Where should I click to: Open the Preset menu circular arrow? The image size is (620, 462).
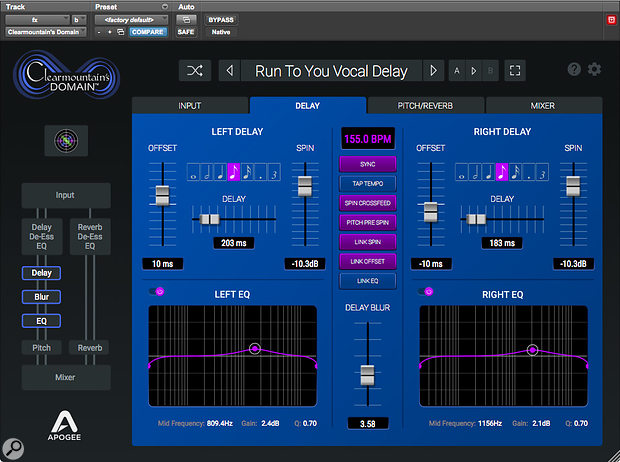[x=165, y=7]
